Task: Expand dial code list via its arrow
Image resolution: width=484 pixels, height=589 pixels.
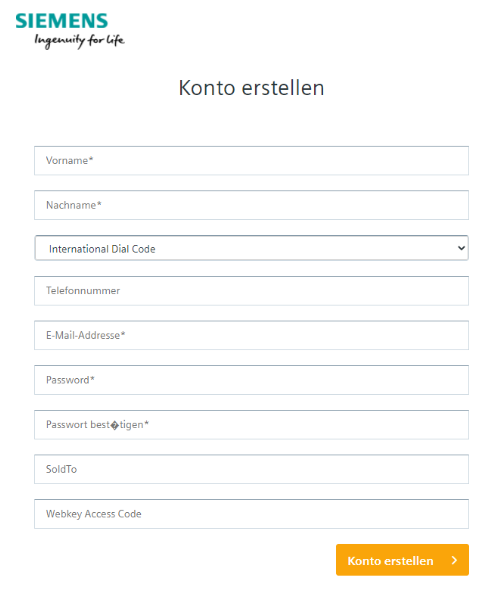Action: coord(461,248)
